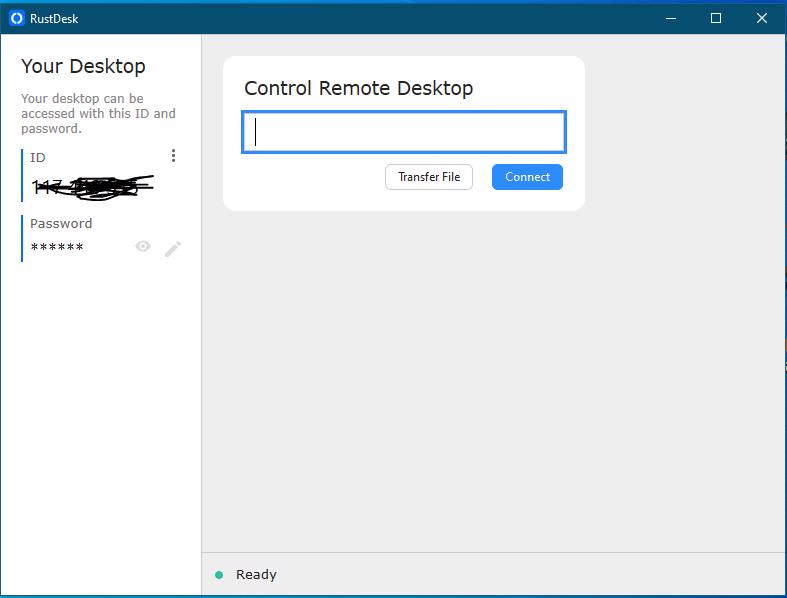Minimize the RustDesk window

pyautogui.click(x=671, y=19)
